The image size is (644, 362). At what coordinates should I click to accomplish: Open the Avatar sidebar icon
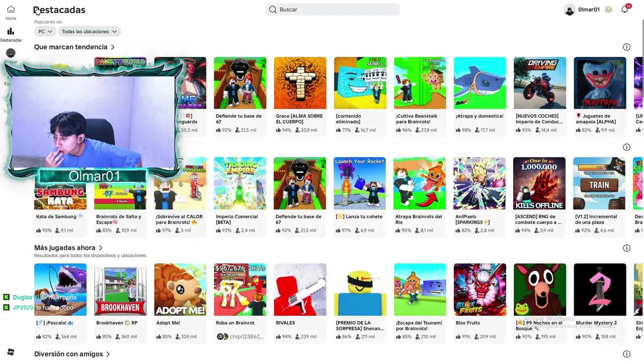(11, 53)
